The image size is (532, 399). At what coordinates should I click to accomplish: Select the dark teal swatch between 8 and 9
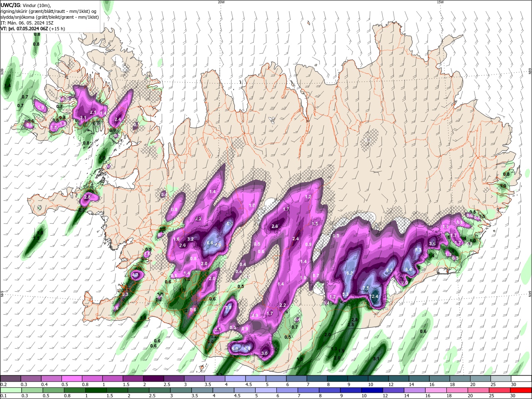tap(338, 379)
